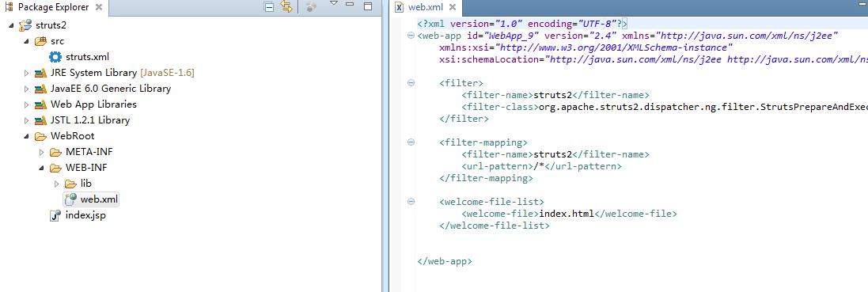Click the JavaSE-1.6 label

tap(167, 73)
